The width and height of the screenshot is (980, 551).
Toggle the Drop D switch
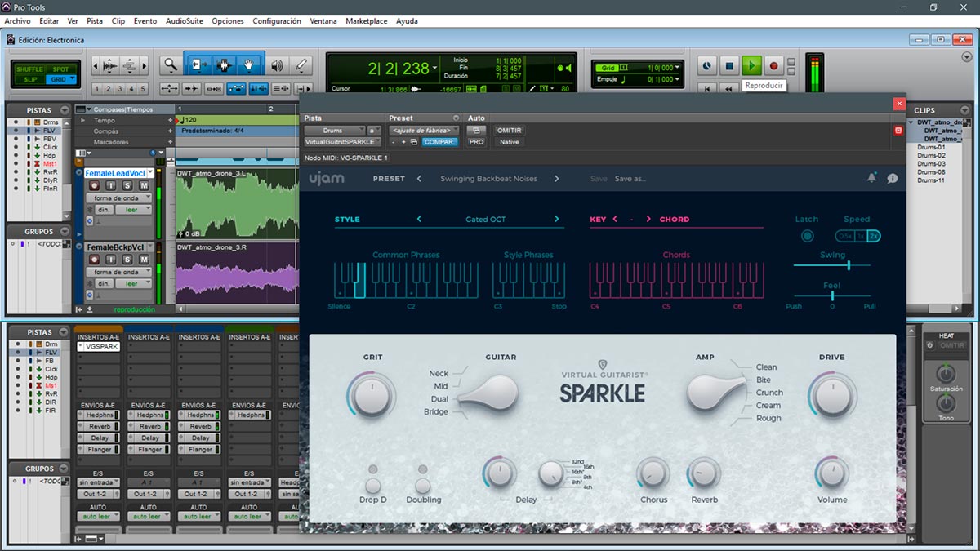click(373, 485)
